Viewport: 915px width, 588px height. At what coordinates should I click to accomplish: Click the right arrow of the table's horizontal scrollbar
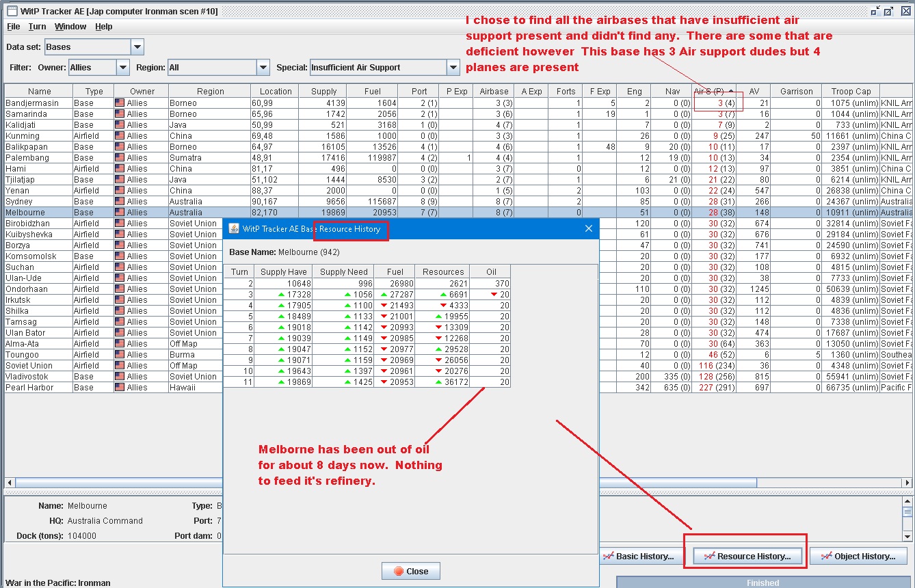(907, 483)
